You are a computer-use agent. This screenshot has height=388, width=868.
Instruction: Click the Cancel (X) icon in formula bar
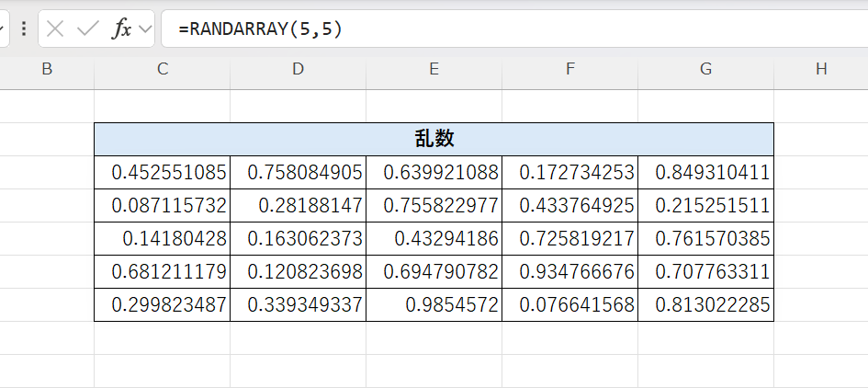pos(56,29)
